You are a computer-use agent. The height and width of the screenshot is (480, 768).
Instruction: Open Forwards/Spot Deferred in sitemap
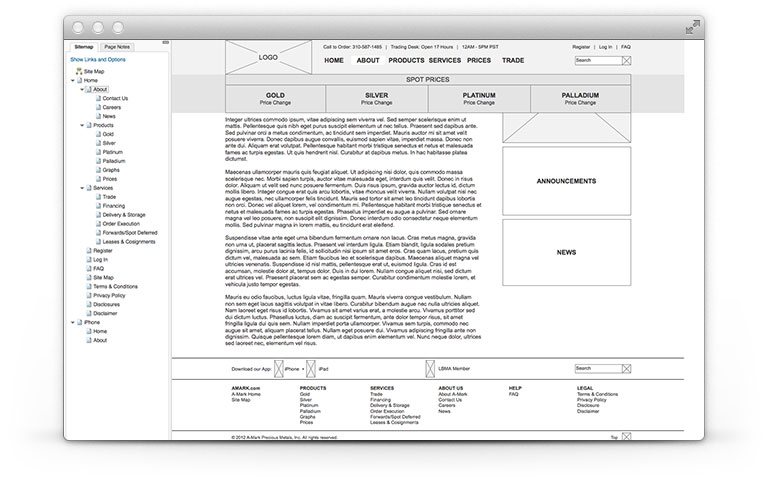coord(130,233)
